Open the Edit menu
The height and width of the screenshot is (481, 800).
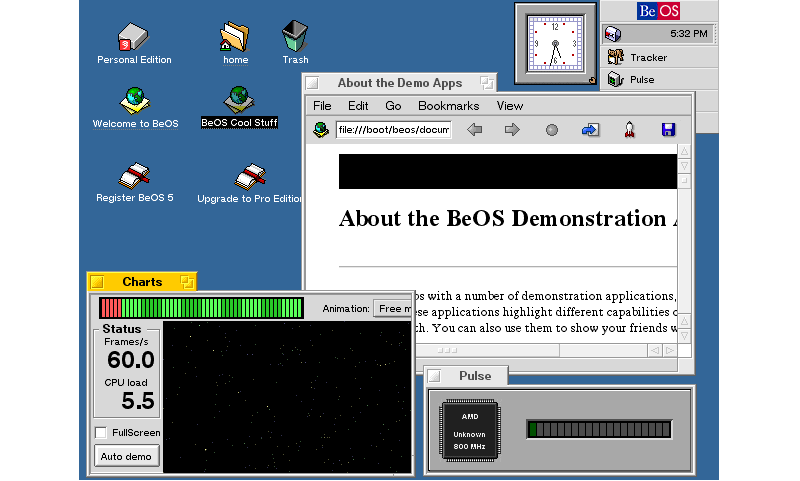click(x=358, y=106)
